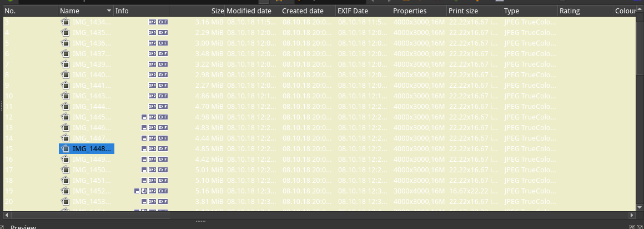Sort files by Modified date header
The image size is (644, 229).
pyautogui.click(x=249, y=11)
